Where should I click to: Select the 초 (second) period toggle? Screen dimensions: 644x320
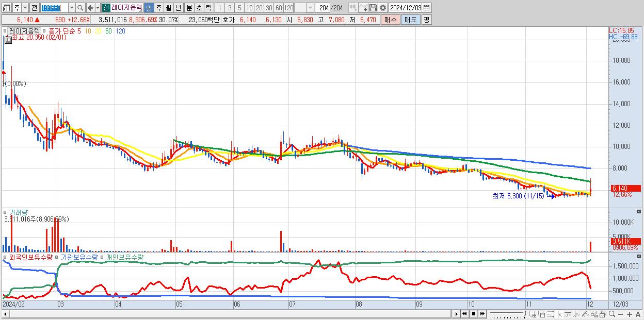pyautogui.click(x=199, y=8)
